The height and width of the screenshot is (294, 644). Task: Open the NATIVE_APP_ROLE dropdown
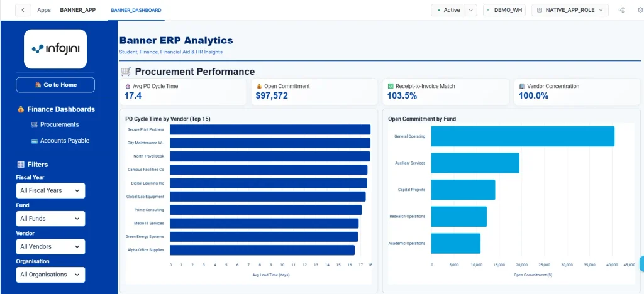[570, 10]
